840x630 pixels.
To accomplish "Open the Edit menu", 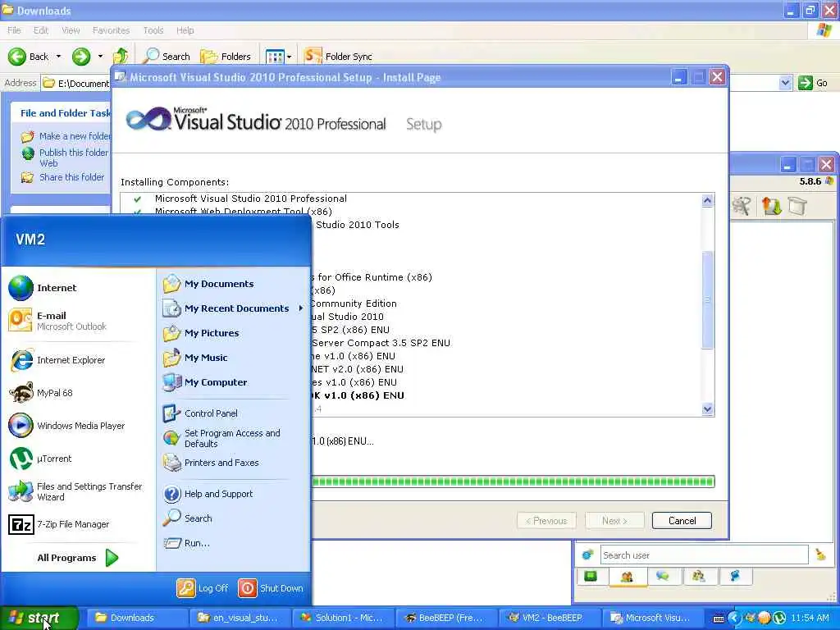I will click(x=41, y=30).
